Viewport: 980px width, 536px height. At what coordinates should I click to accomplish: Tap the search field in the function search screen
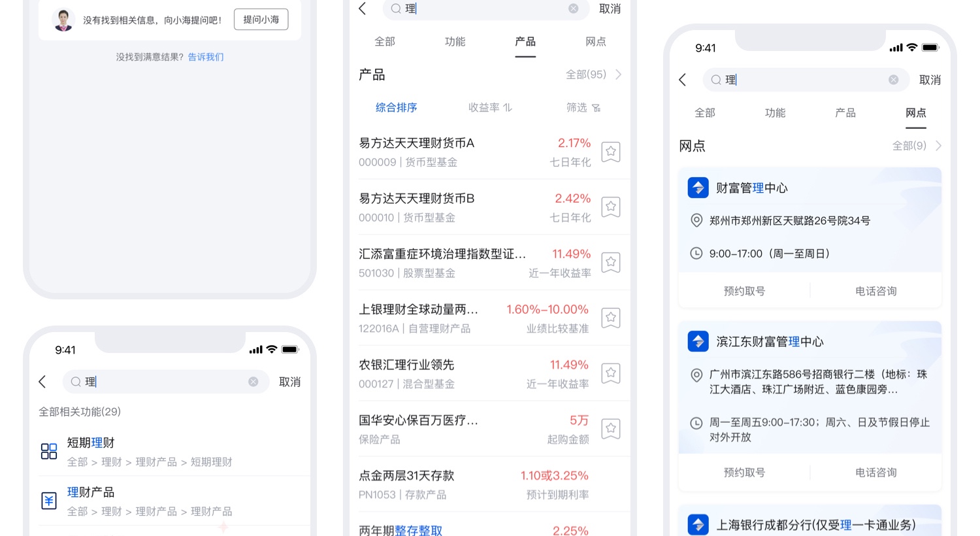163,382
